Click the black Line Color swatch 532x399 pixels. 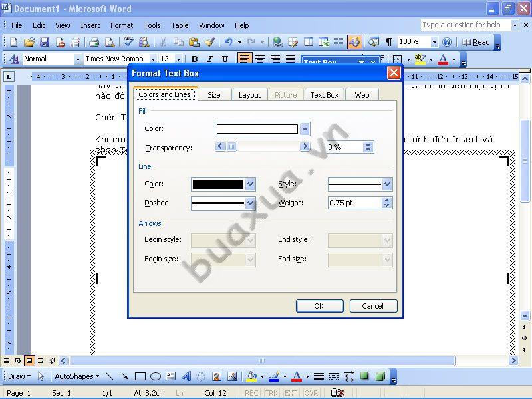[x=218, y=184]
